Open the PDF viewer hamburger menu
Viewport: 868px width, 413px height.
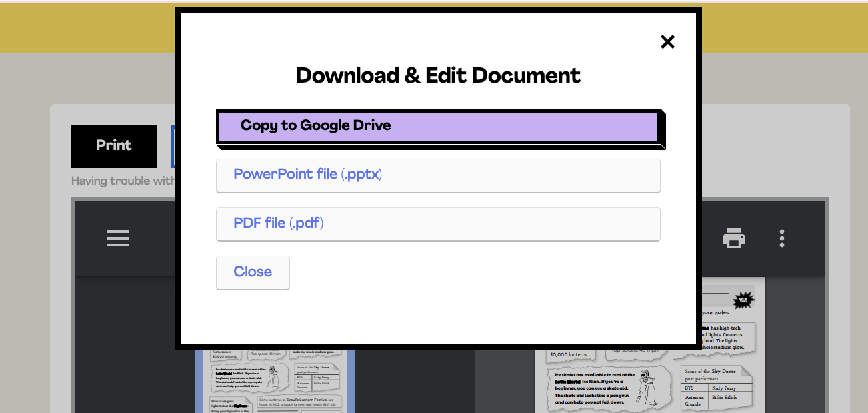coord(118,238)
